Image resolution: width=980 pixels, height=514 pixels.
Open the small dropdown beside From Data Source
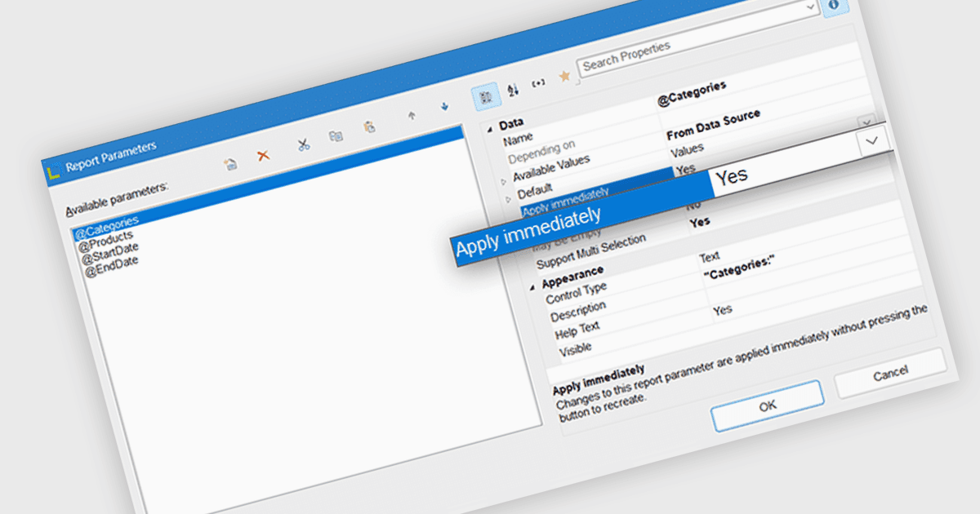pyautogui.click(x=866, y=121)
